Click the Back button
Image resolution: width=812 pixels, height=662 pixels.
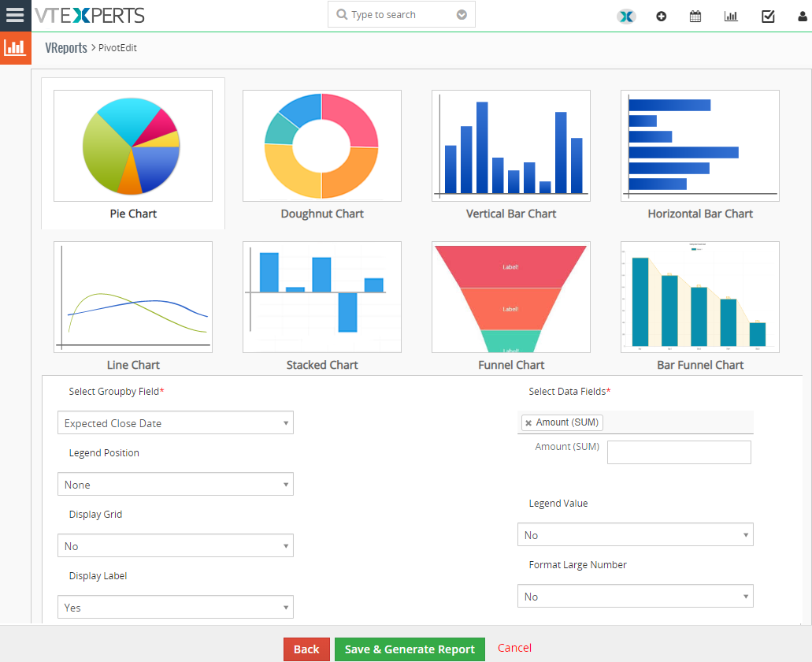click(306, 649)
